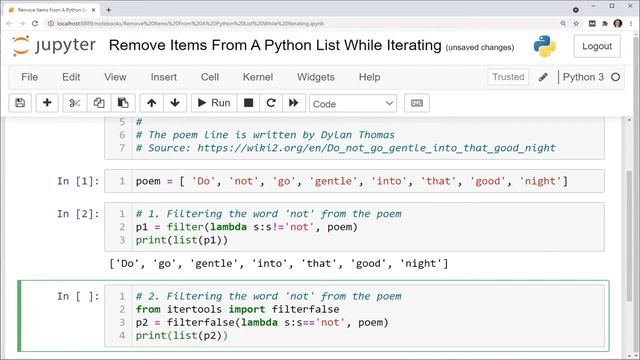Click the Trusted notebook indicator
640x360 pixels.
point(508,77)
